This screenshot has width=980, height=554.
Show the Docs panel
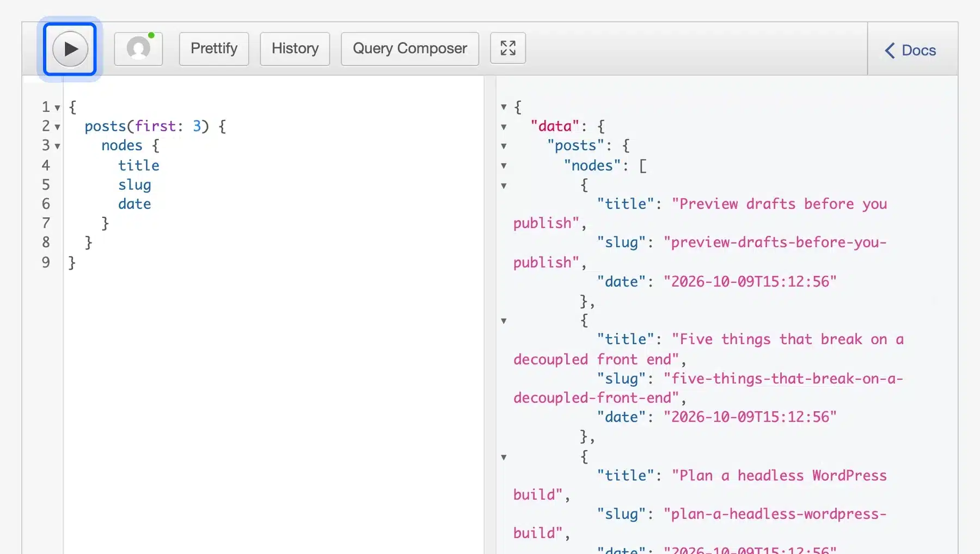tap(910, 50)
